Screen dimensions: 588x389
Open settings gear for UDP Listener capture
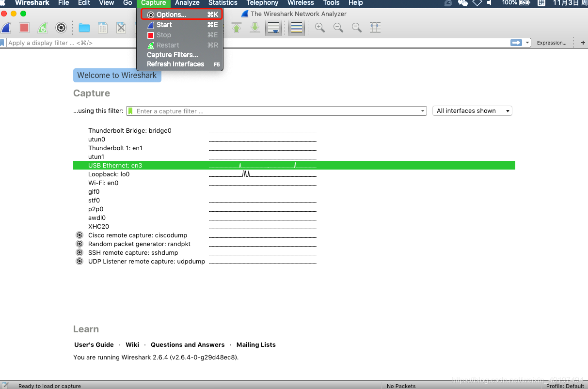[79, 261]
